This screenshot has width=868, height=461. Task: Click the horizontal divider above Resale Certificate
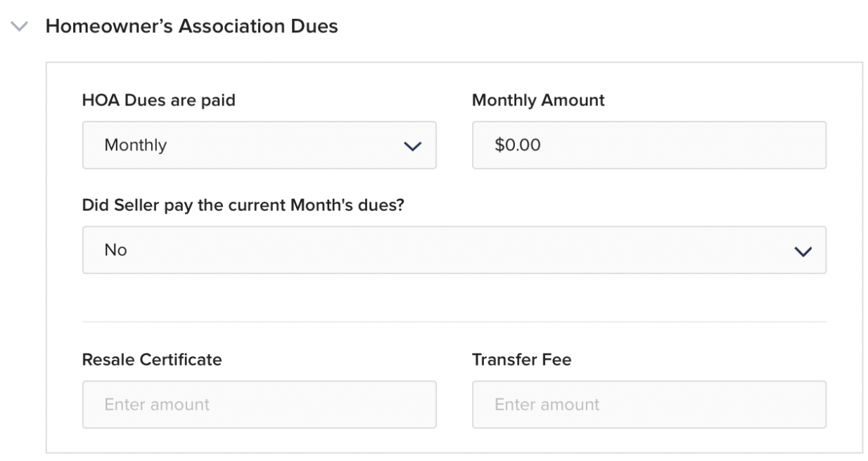tap(454, 322)
